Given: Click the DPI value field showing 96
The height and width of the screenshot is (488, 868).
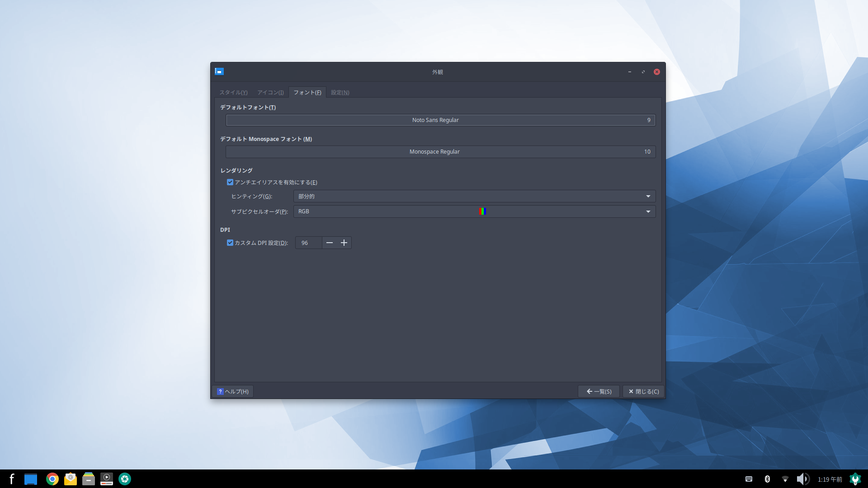Looking at the screenshot, I should tap(308, 243).
